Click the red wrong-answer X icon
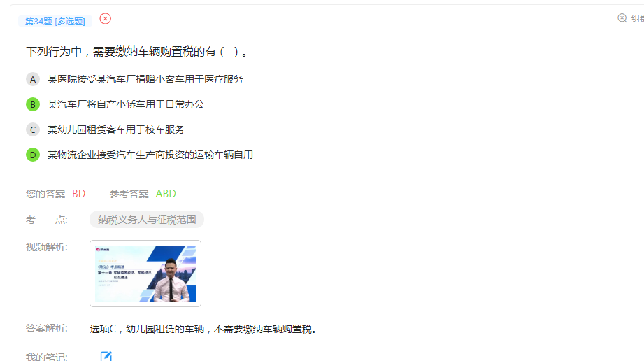644x361 pixels. (105, 19)
